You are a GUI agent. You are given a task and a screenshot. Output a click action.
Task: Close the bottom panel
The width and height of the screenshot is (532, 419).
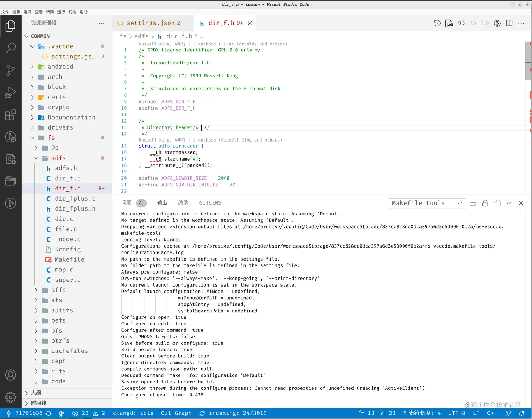(x=521, y=203)
